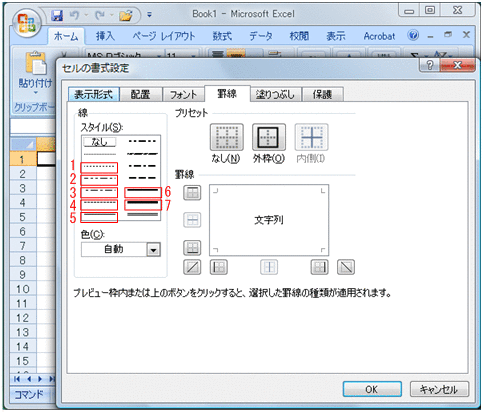The image size is (484, 413).
Task: Apply the inside horizontal border button
Action: [192, 220]
